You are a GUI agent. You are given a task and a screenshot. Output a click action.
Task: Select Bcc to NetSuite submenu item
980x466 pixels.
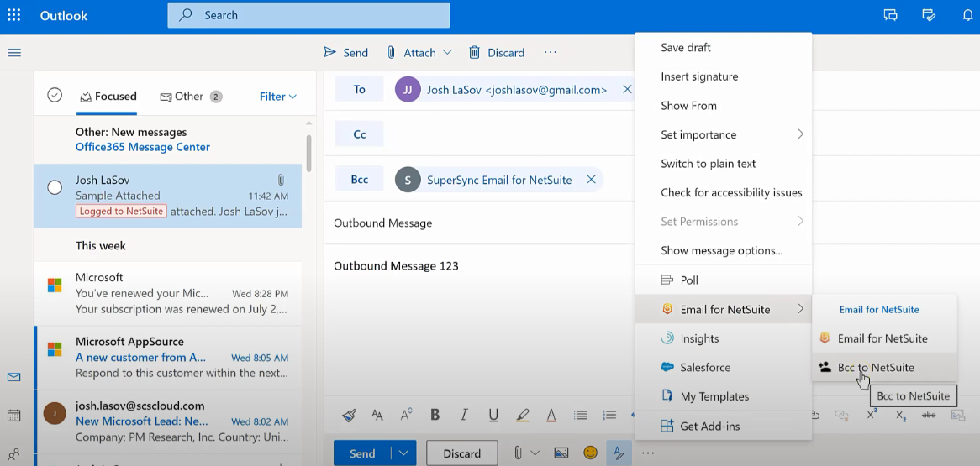coord(884,367)
